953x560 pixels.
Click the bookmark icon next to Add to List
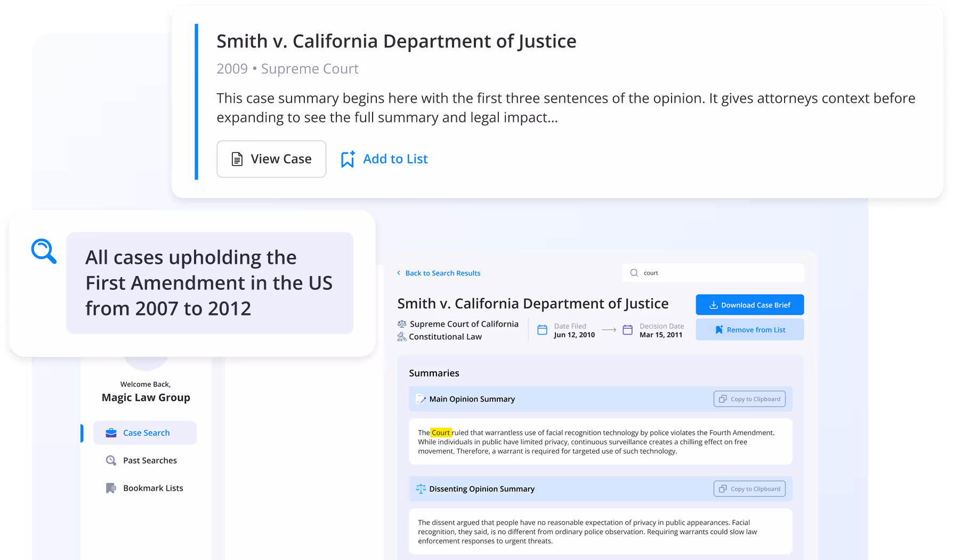pos(348,159)
